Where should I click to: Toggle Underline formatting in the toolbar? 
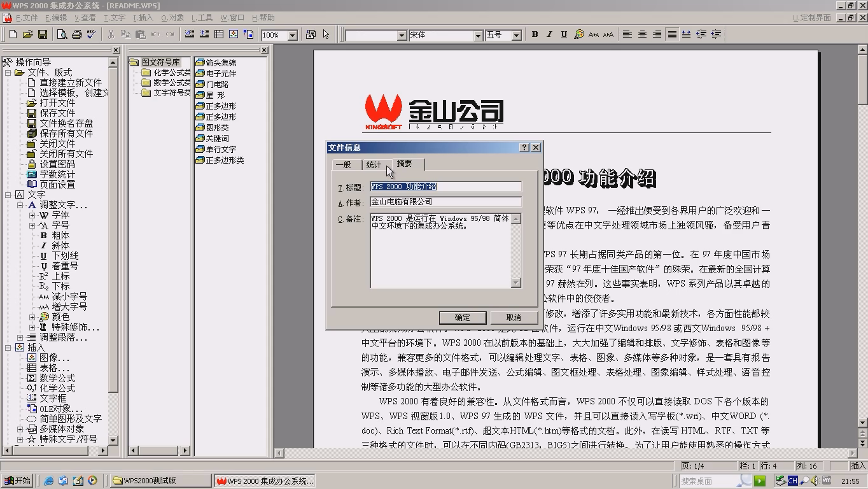564,34
